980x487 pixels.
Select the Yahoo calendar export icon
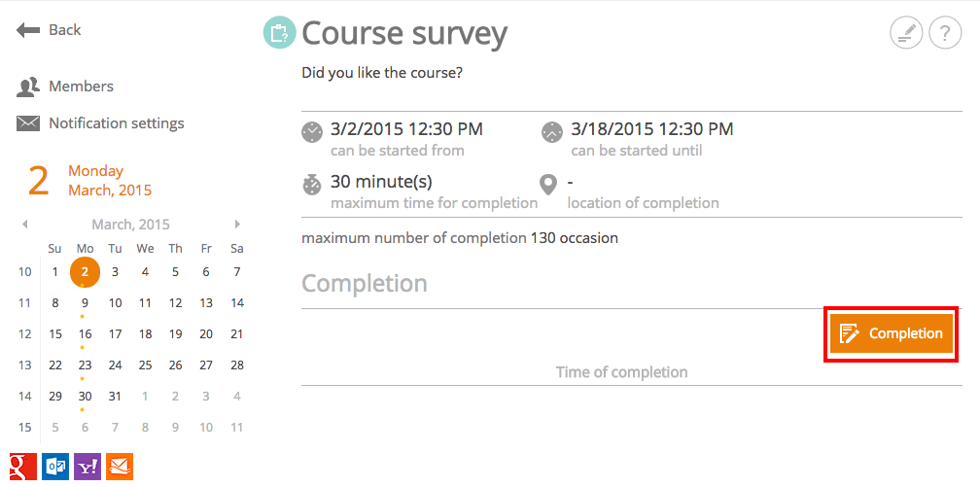[87, 467]
